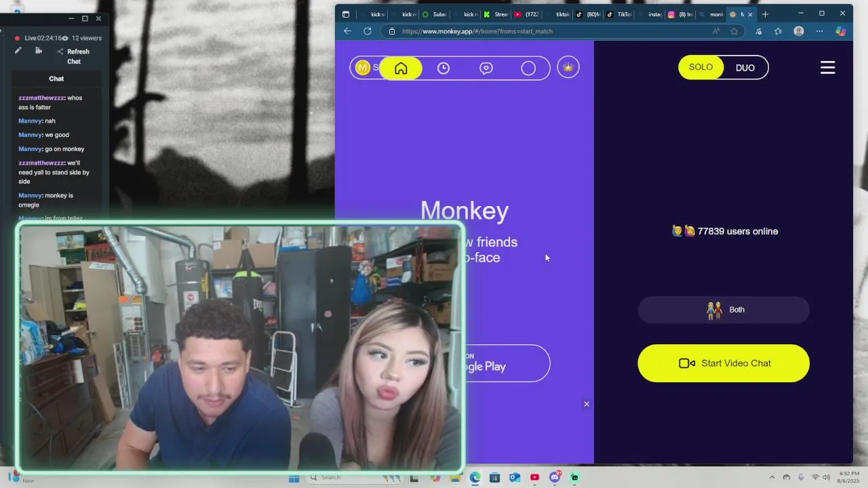The image size is (868, 488).
Task: Reload the monkey.app page
Action: [x=368, y=31]
